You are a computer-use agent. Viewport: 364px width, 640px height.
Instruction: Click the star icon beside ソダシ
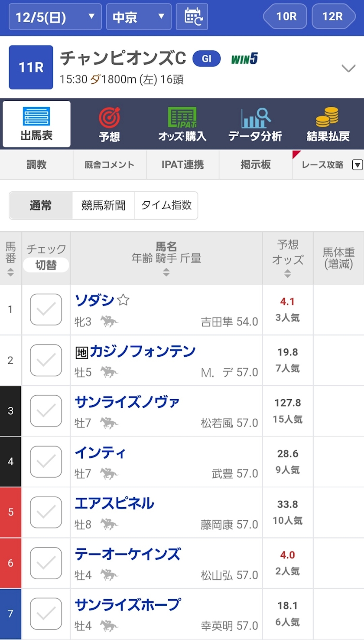click(123, 300)
